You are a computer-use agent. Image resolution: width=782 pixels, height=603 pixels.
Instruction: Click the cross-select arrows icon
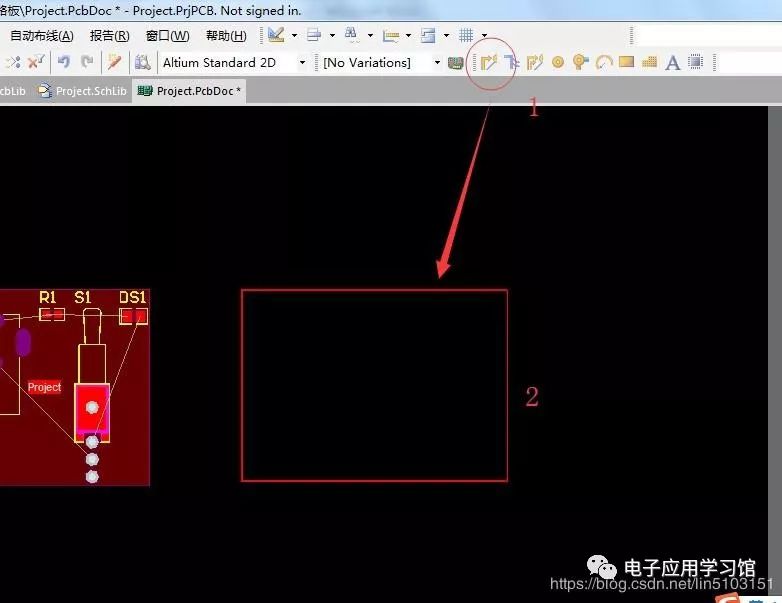tap(12, 62)
